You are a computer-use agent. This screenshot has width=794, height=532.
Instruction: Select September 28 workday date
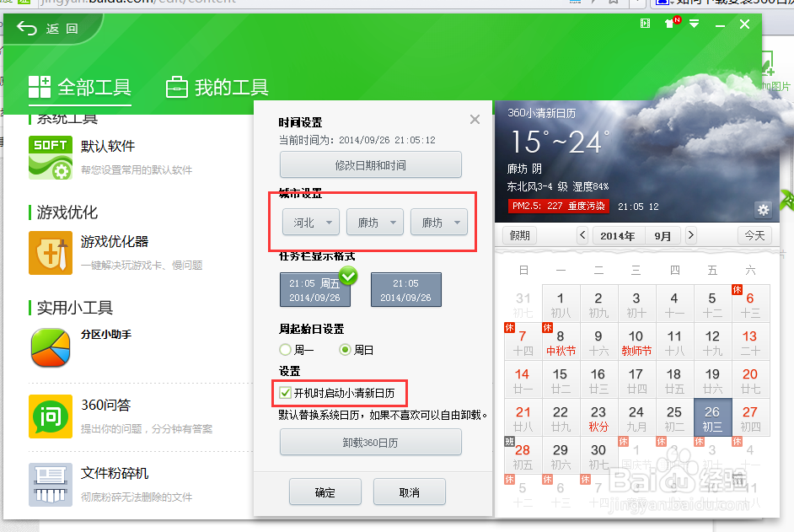523,455
